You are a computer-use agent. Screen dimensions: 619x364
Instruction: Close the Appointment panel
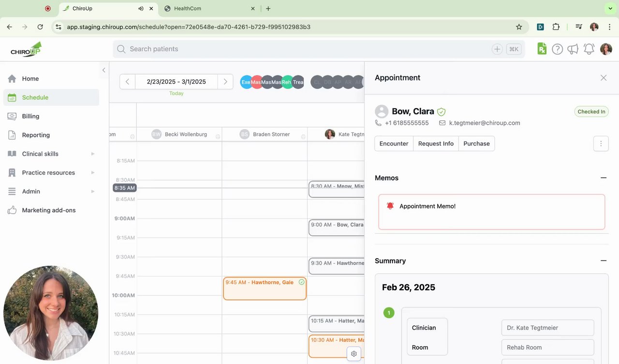pos(604,78)
